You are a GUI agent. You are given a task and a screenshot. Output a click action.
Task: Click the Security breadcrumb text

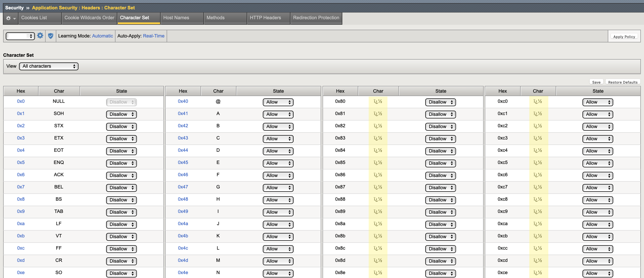point(14,8)
